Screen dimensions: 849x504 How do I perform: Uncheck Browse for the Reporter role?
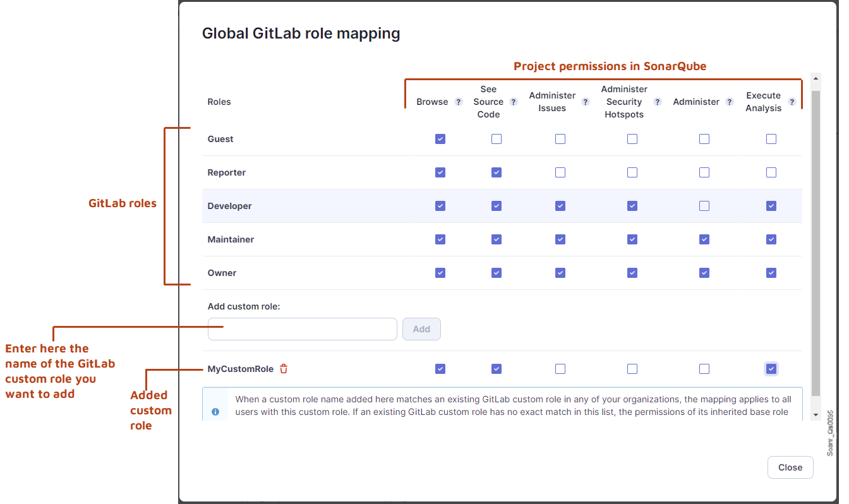tap(440, 172)
